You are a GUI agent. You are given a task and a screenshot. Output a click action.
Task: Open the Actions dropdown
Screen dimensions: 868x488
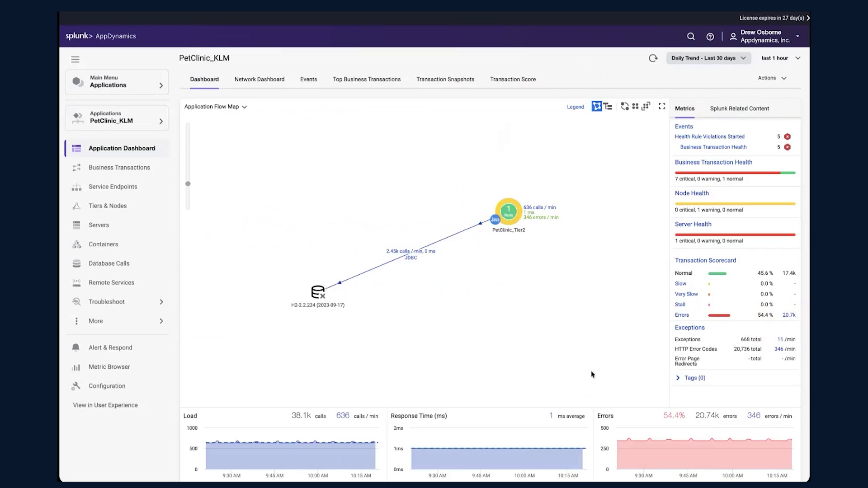[772, 78]
